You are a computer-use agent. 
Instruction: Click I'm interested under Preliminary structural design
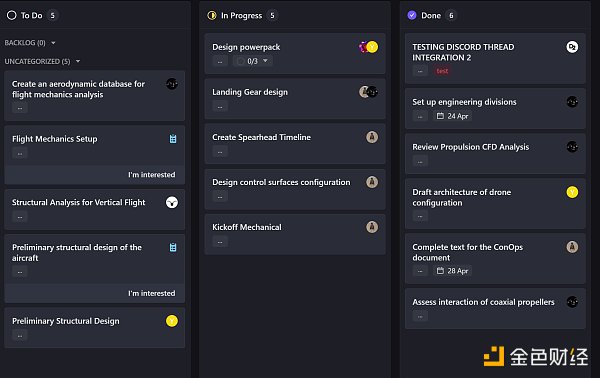[152, 293]
